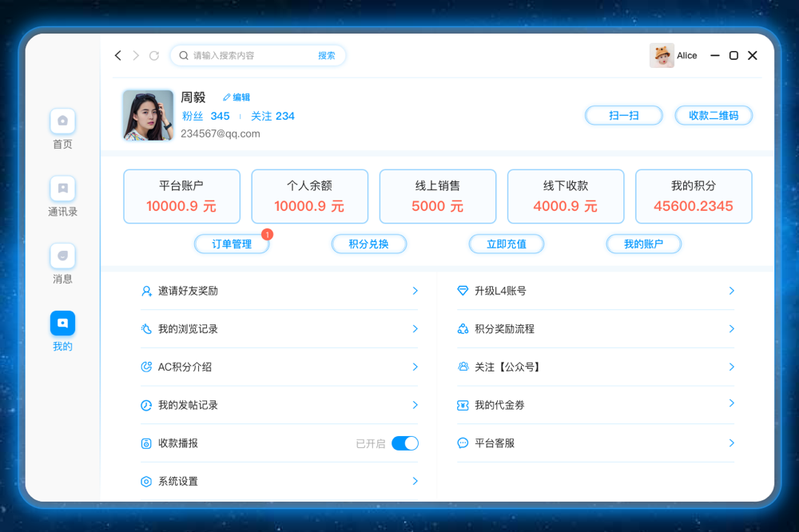
Task: Open the 我的账户 button
Action: point(643,244)
